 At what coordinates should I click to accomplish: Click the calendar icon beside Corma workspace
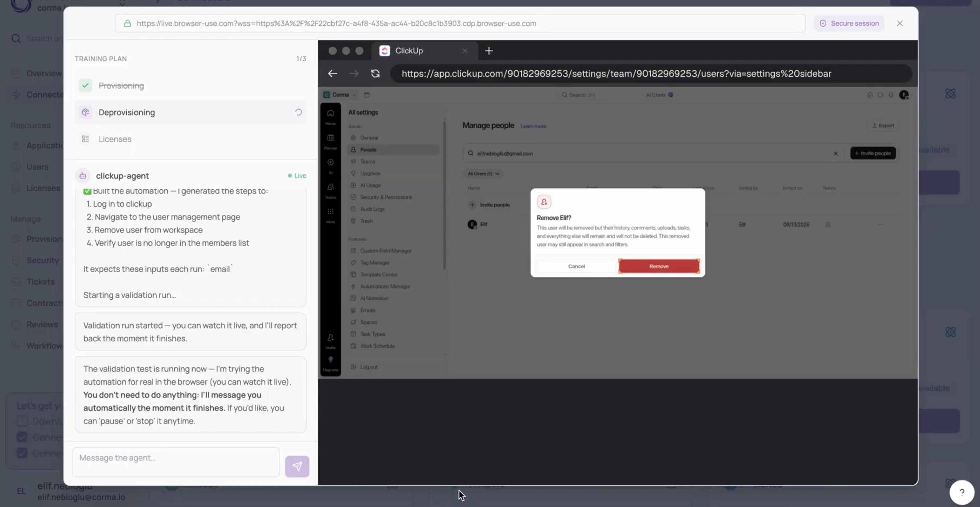[367, 95]
